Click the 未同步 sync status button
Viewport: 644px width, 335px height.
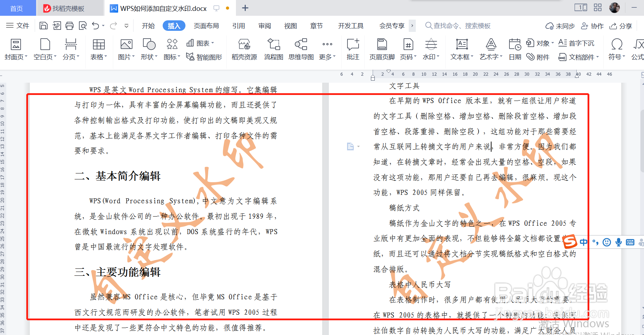click(x=560, y=26)
